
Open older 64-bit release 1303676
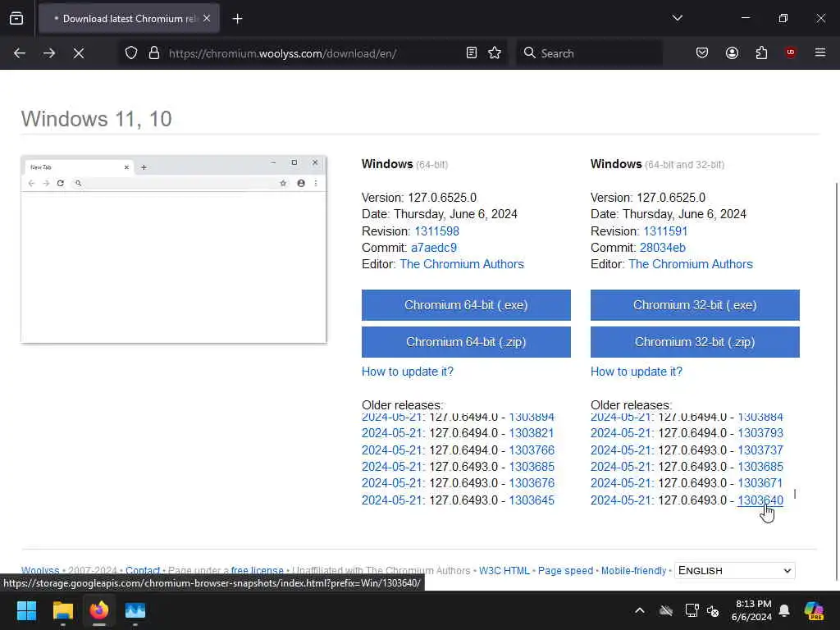pyautogui.click(x=531, y=483)
